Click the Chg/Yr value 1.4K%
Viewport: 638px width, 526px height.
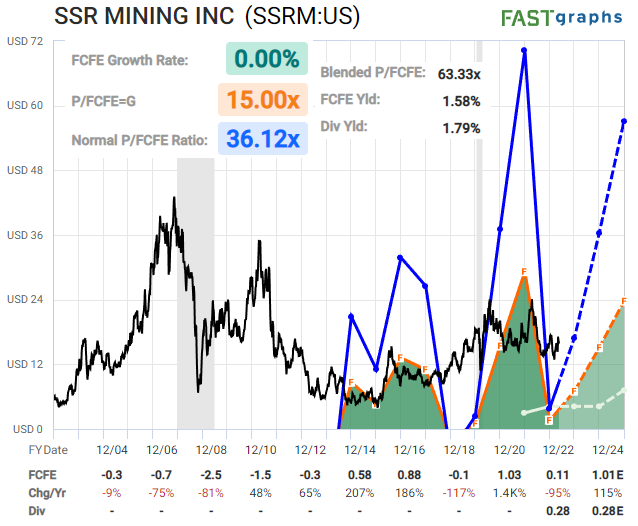[x=509, y=493]
